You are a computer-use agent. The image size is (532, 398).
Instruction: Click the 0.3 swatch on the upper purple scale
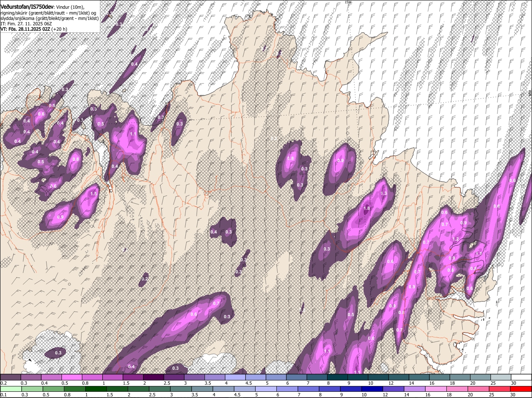click(x=31, y=377)
